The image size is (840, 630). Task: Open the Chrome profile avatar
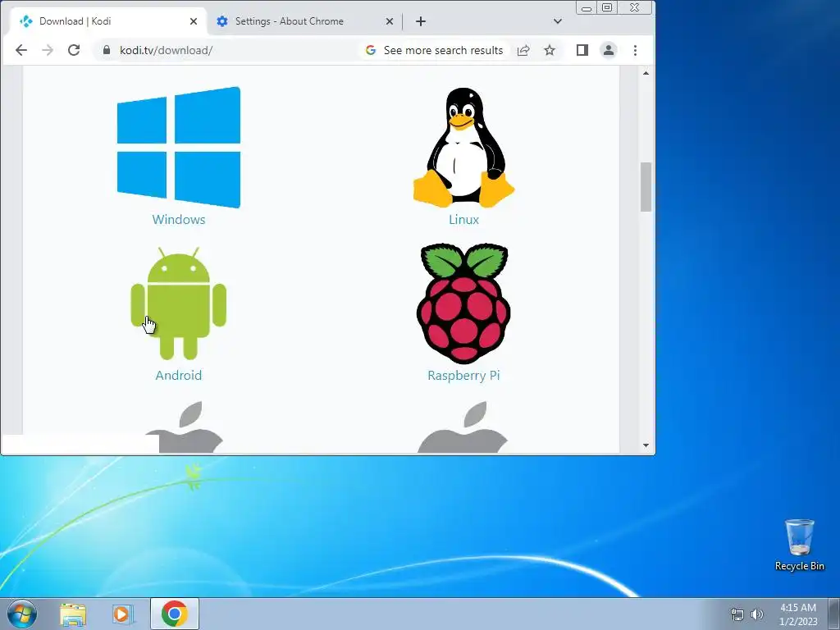coord(609,50)
